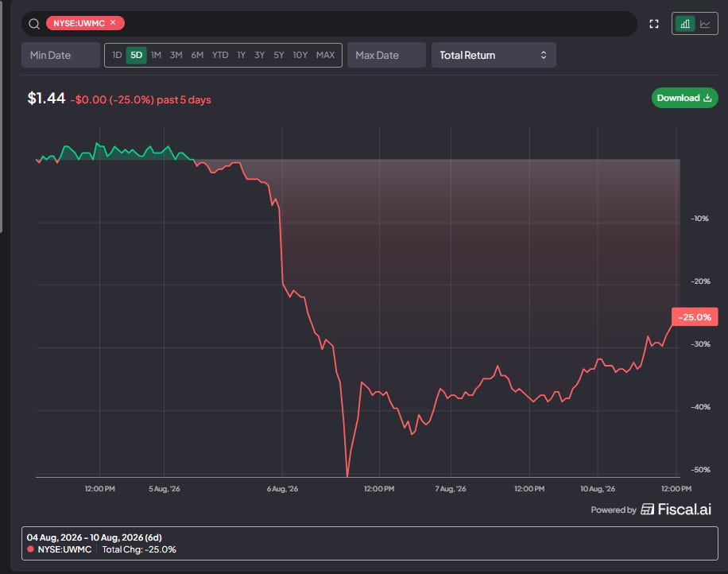Screen dimensions: 728x574
Task: Click the Fiscal.ai logo icon
Action: tap(647, 509)
